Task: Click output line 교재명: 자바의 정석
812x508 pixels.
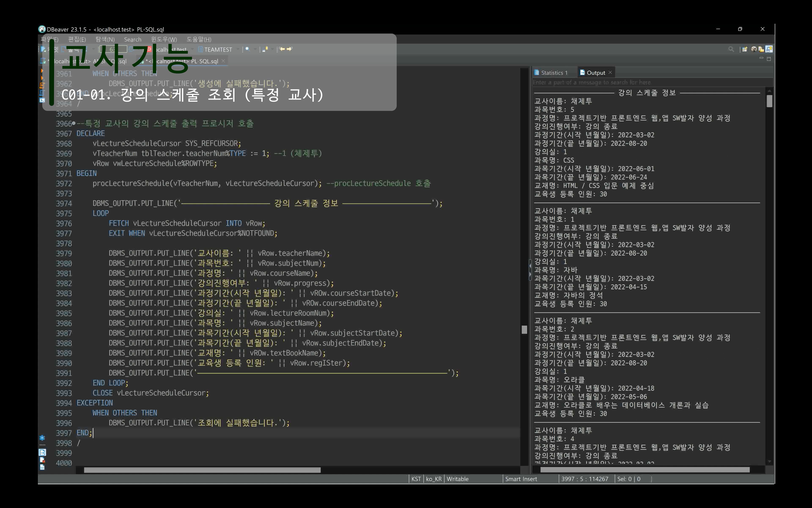Action: (568, 295)
